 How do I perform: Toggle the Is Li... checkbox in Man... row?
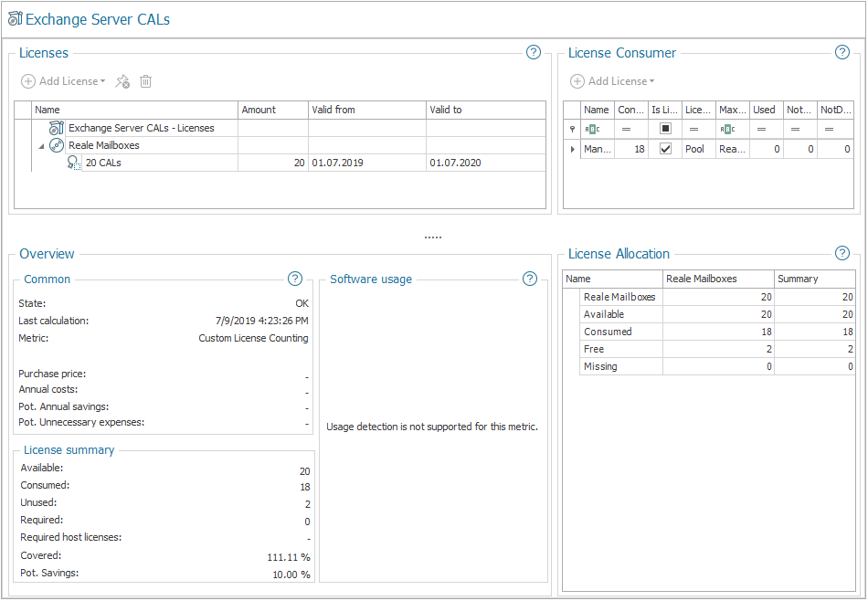pyautogui.click(x=665, y=149)
